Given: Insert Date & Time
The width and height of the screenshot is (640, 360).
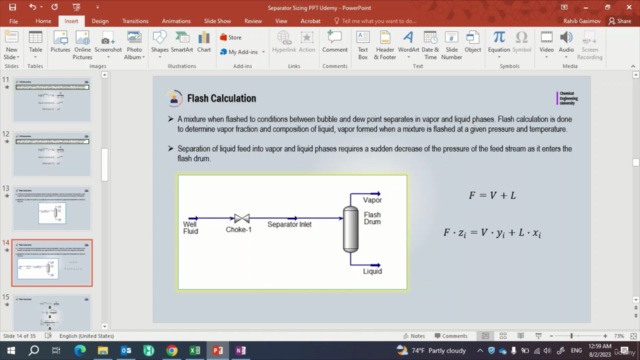Looking at the screenshot, I should 430,45.
